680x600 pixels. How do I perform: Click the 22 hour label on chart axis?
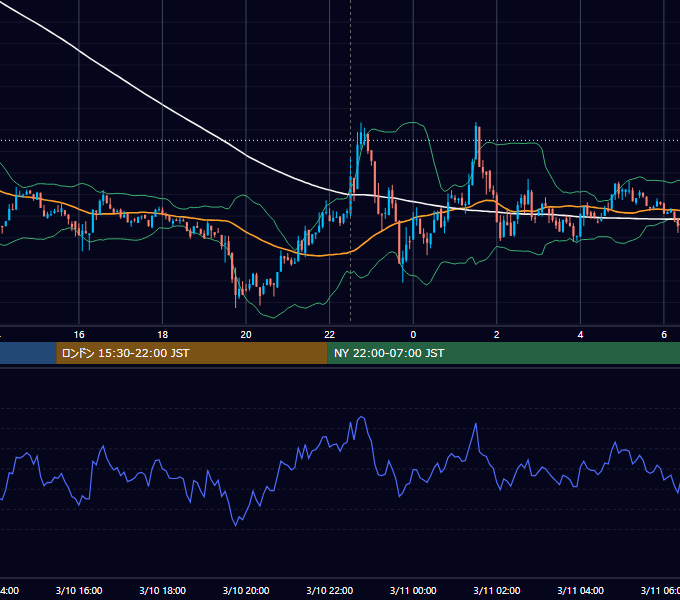pyautogui.click(x=330, y=335)
